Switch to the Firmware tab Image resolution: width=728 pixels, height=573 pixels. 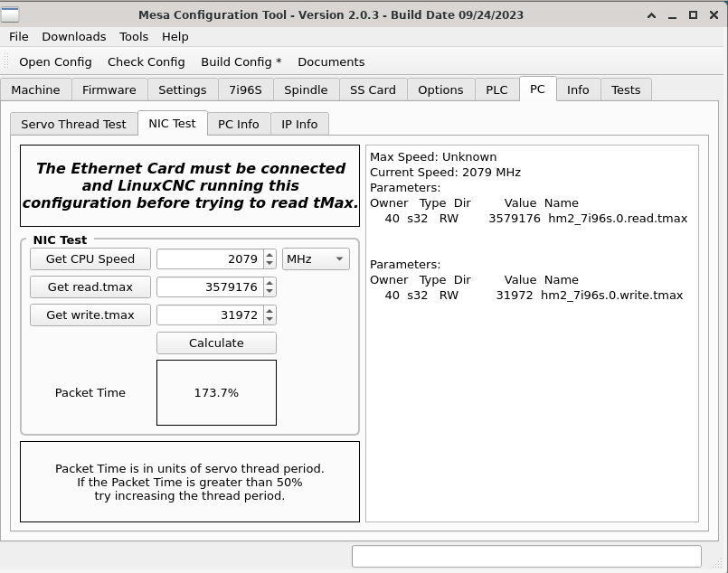click(109, 89)
